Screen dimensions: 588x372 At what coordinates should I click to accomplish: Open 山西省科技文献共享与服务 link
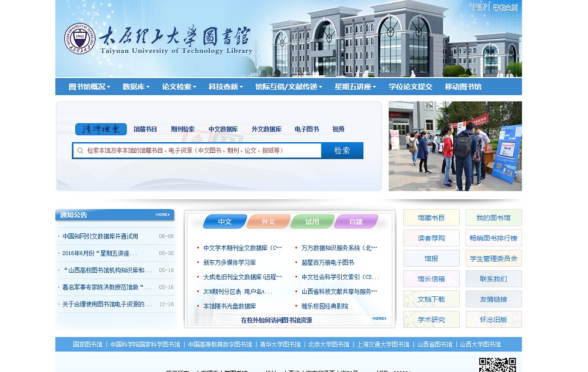tap(339, 291)
